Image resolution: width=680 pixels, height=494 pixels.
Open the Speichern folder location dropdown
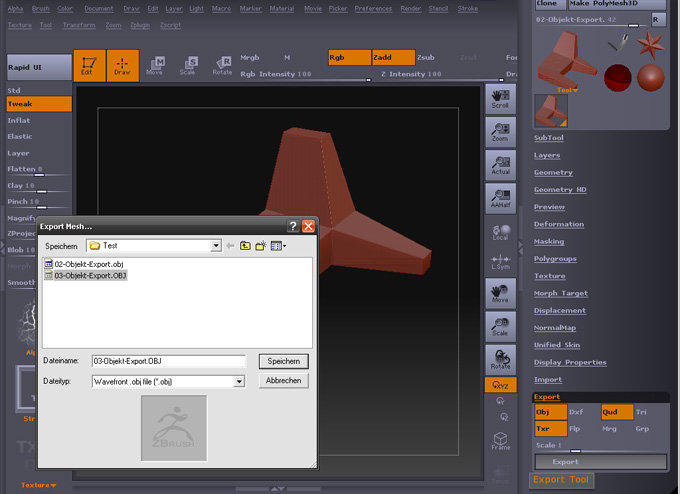coord(215,245)
